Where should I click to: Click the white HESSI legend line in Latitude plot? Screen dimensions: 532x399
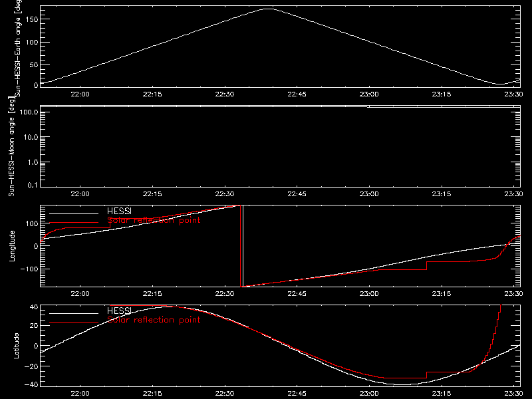(x=74, y=313)
